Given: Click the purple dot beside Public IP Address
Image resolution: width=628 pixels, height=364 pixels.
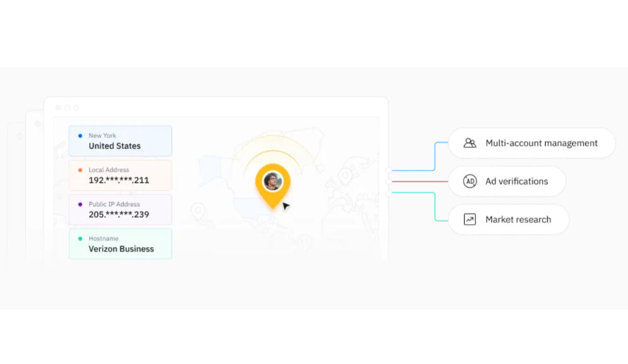Looking at the screenshot, I should point(80,205).
